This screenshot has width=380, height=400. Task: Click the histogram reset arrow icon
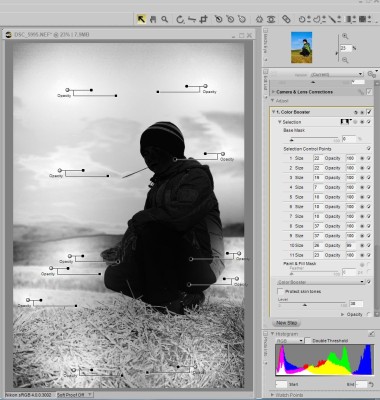pos(371,384)
